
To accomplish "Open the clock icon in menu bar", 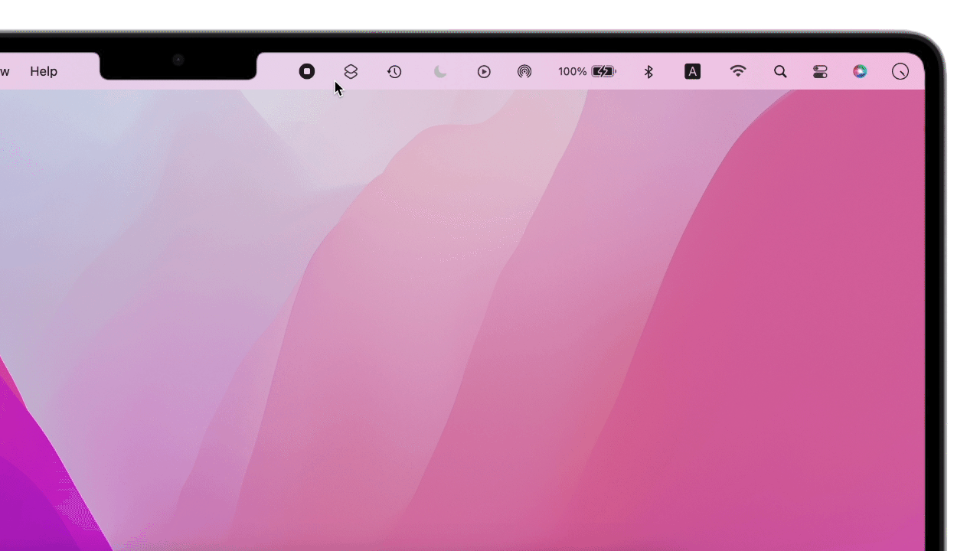I will (900, 71).
